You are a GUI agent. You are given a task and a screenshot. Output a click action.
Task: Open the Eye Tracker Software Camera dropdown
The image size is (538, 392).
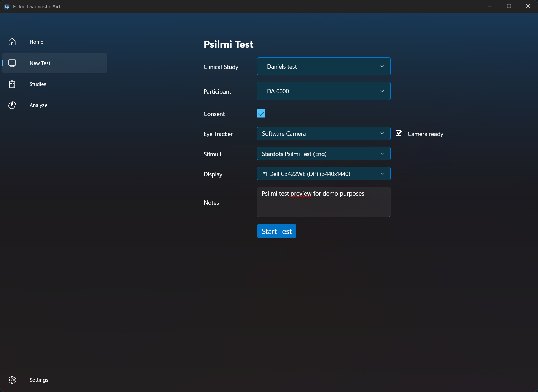[324, 134]
